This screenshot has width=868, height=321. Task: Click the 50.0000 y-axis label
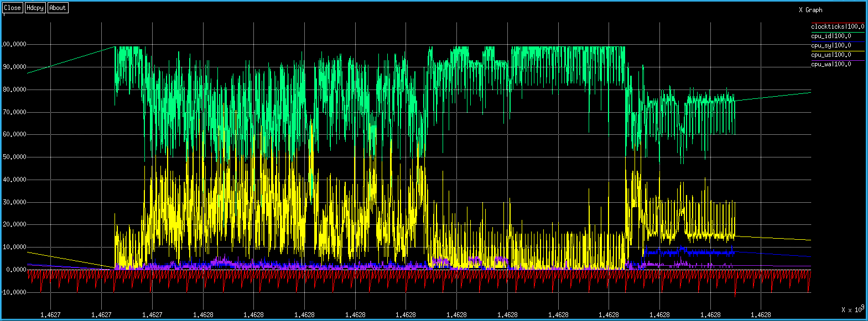[14, 157]
